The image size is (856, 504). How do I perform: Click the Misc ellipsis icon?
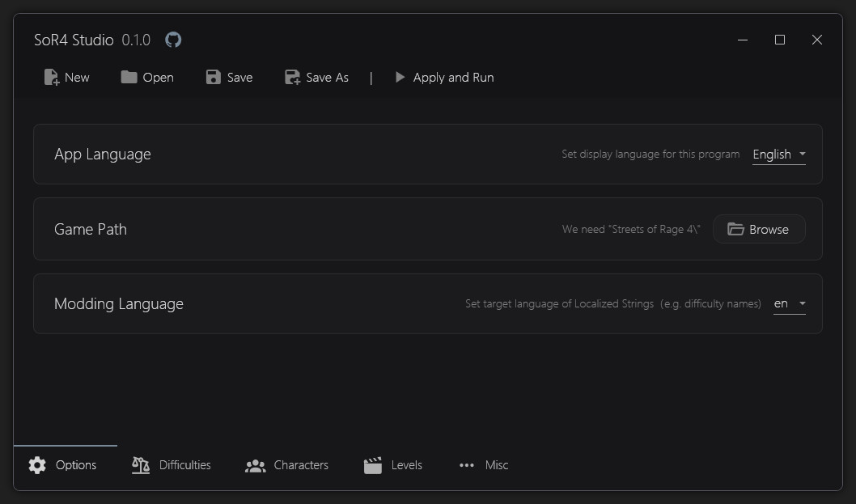pyautogui.click(x=467, y=465)
